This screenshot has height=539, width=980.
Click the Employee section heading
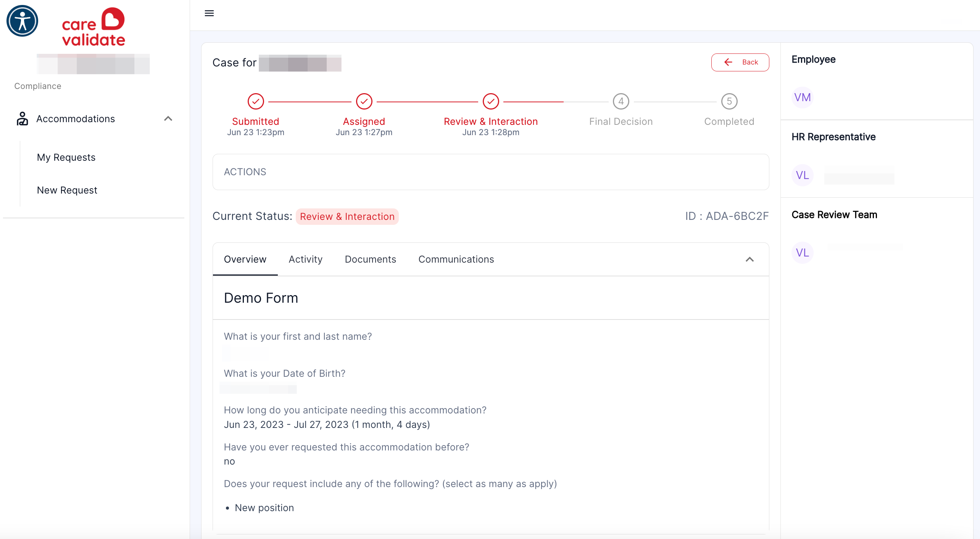[x=813, y=60]
